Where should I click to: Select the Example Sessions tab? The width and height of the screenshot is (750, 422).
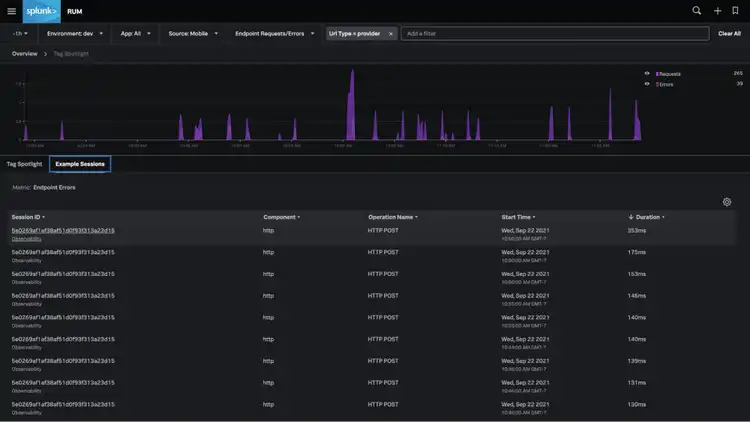pos(80,163)
